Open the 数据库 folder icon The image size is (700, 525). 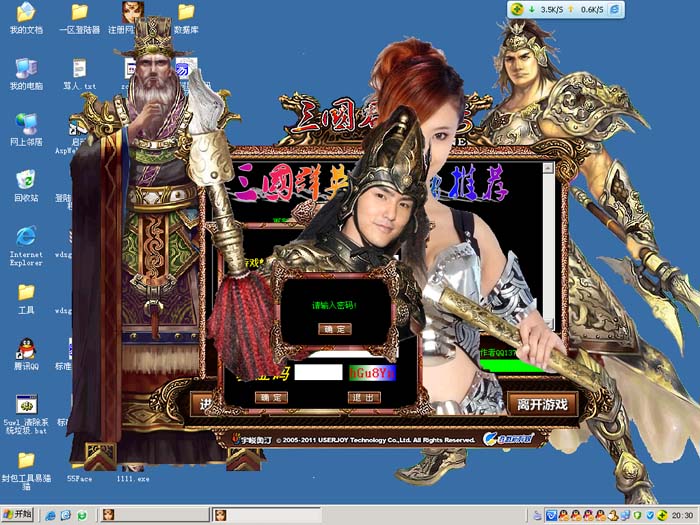tap(186, 18)
